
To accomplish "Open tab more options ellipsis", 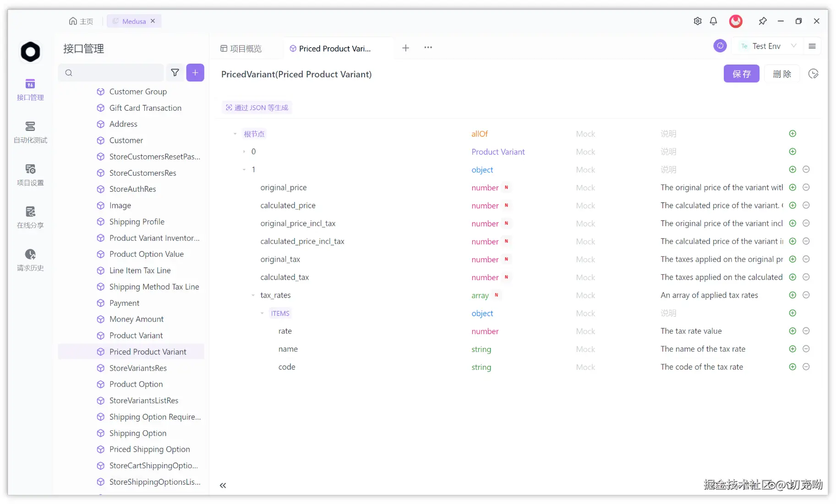I will click(428, 48).
